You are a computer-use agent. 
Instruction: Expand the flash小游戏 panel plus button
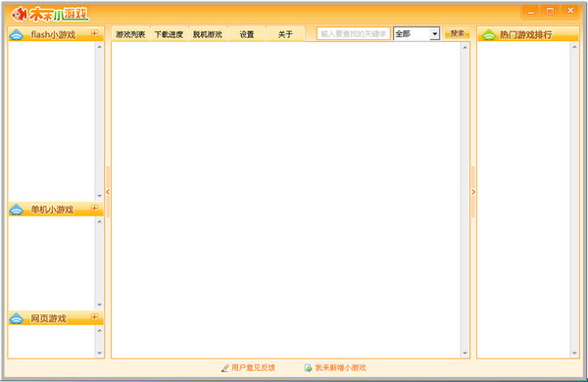coord(94,33)
